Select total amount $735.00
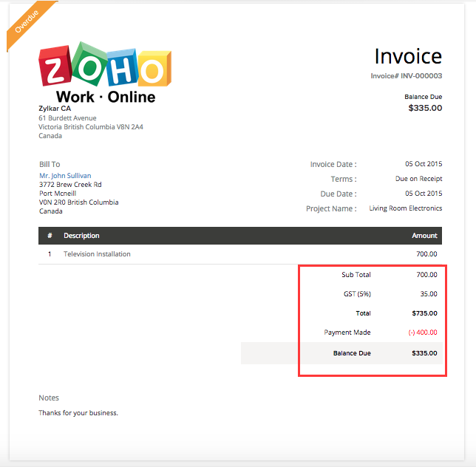This screenshot has height=467, width=476. [x=424, y=313]
